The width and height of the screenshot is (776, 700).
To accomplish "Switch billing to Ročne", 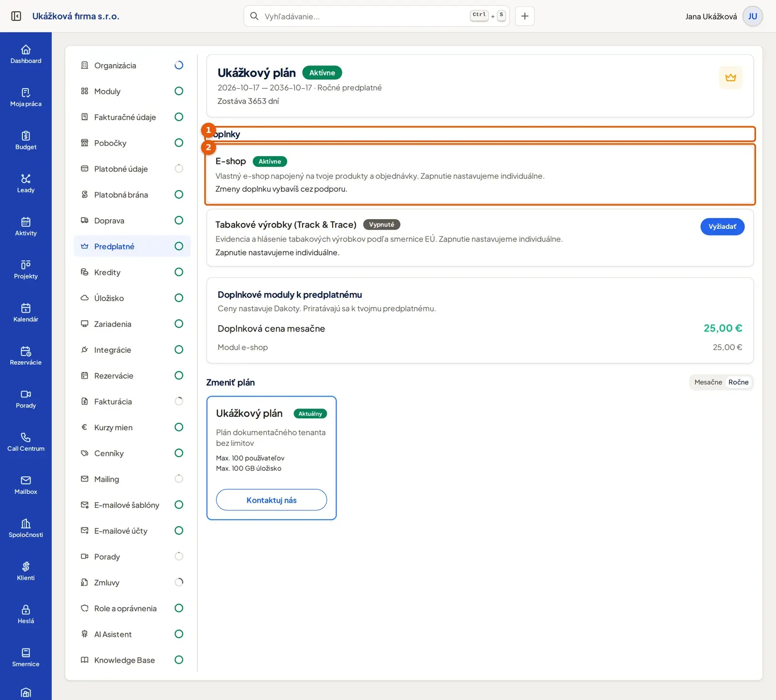I will (x=738, y=382).
